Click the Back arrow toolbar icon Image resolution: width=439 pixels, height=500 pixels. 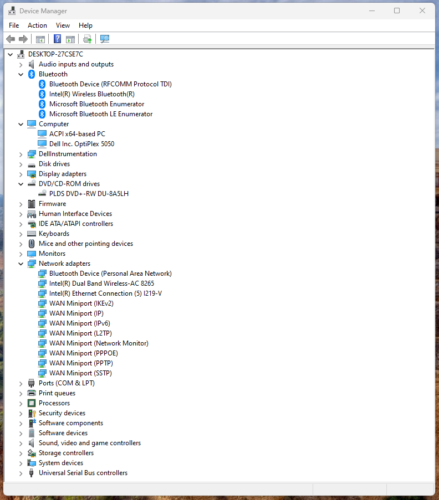(x=11, y=39)
